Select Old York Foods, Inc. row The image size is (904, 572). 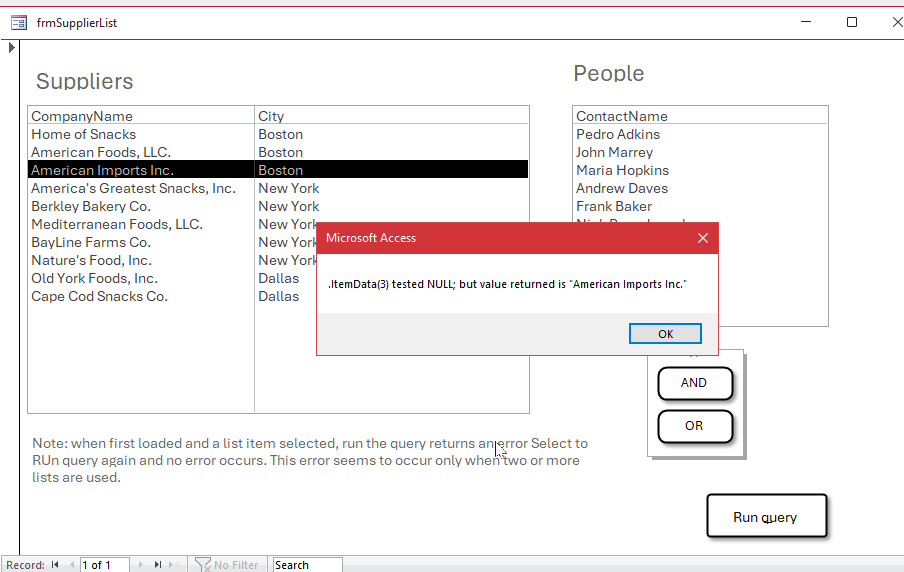[x=94, y=278]
